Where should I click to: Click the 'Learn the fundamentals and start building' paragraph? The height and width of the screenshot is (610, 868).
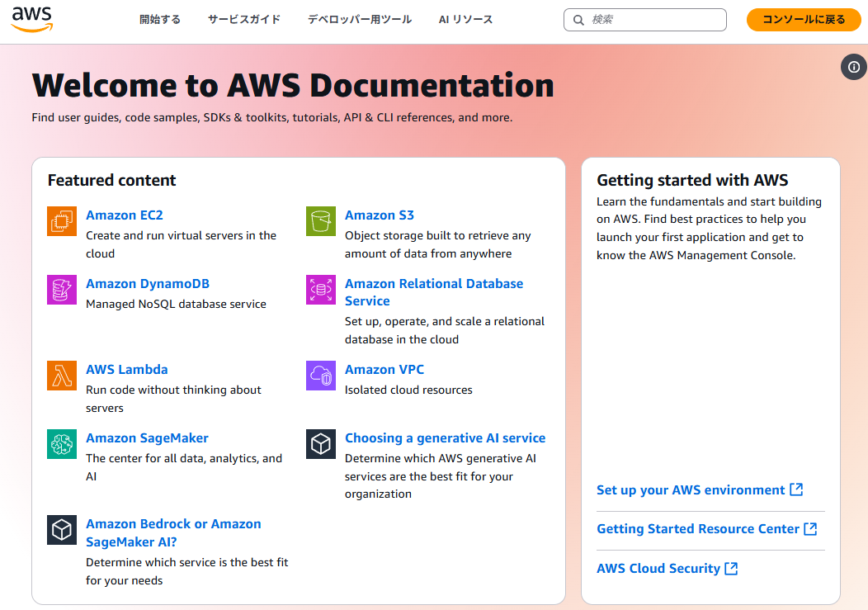709,229
